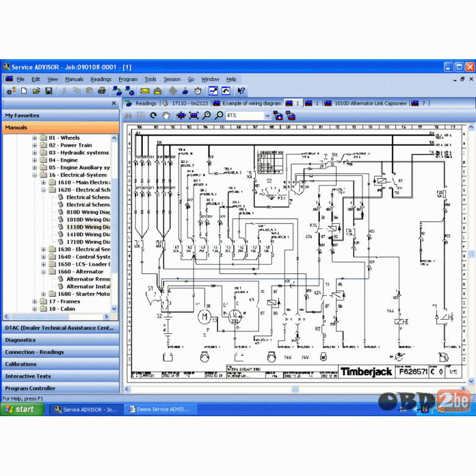Screen dimensions: 476x476
Task: Click the resize-window toolbar icon
Action: click(x=213, y=91)
